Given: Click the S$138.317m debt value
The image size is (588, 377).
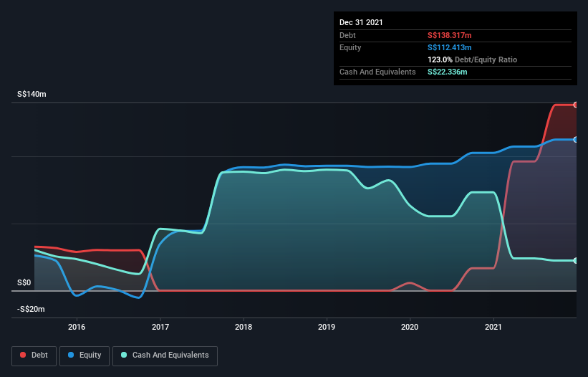Looking at the screenshot, I should tap(450, 35).
